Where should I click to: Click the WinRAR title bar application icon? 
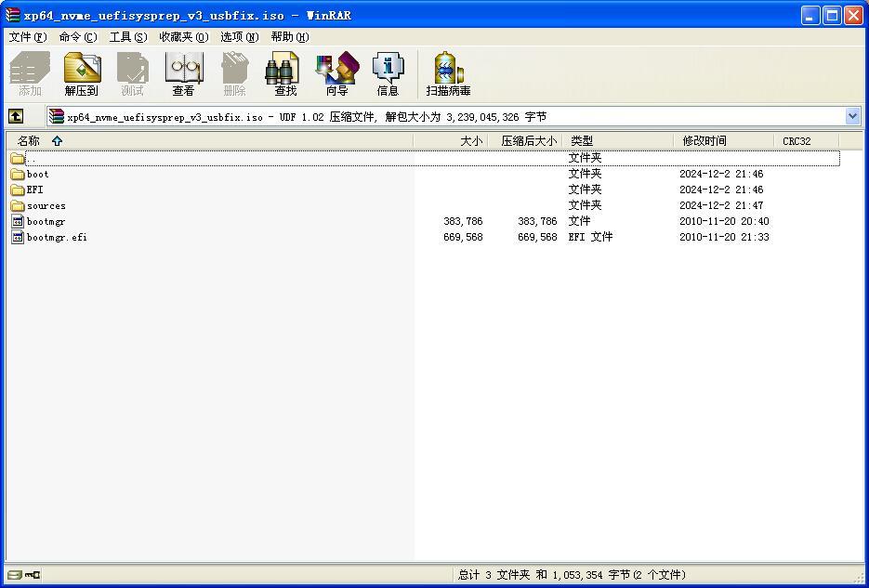(12, 15)
